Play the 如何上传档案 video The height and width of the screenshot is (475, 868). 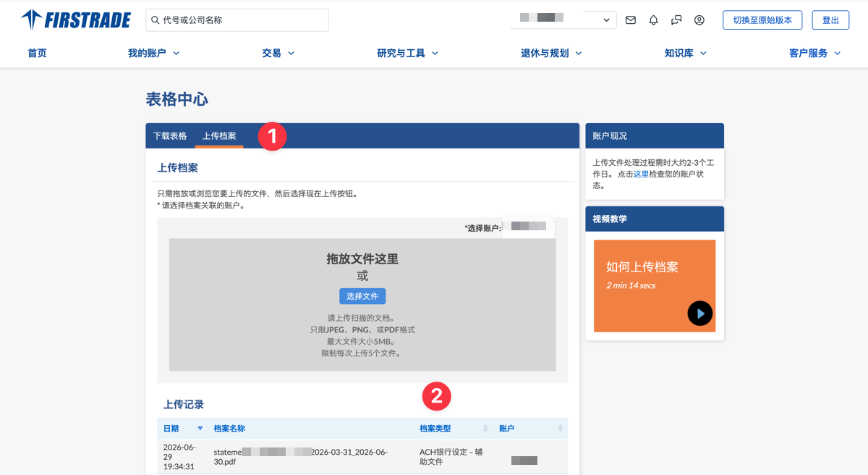click(699, 314)
